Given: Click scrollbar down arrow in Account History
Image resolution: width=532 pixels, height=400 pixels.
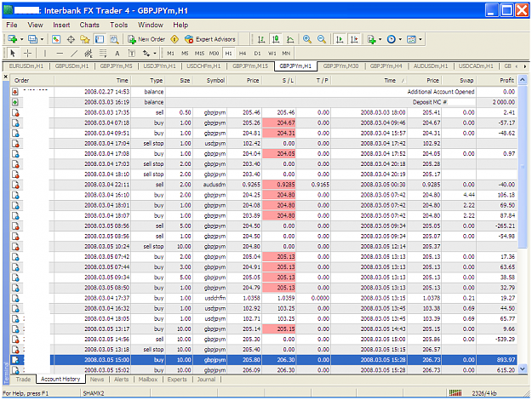Looking at the screenshot, I should point(523,369).
